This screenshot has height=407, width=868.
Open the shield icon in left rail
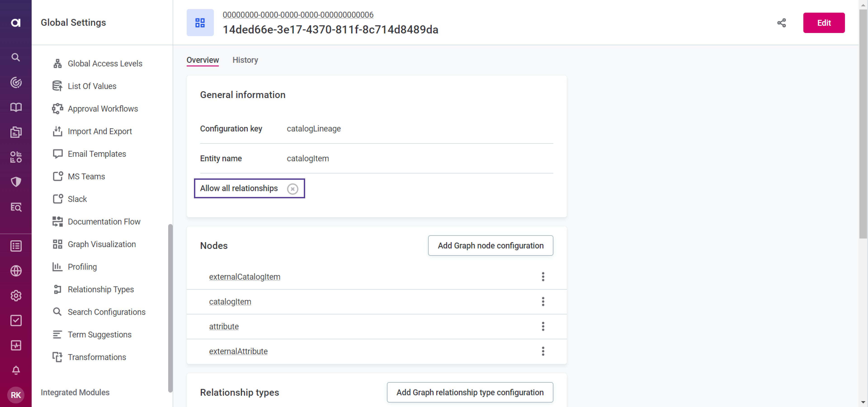[x=16, y=182]
